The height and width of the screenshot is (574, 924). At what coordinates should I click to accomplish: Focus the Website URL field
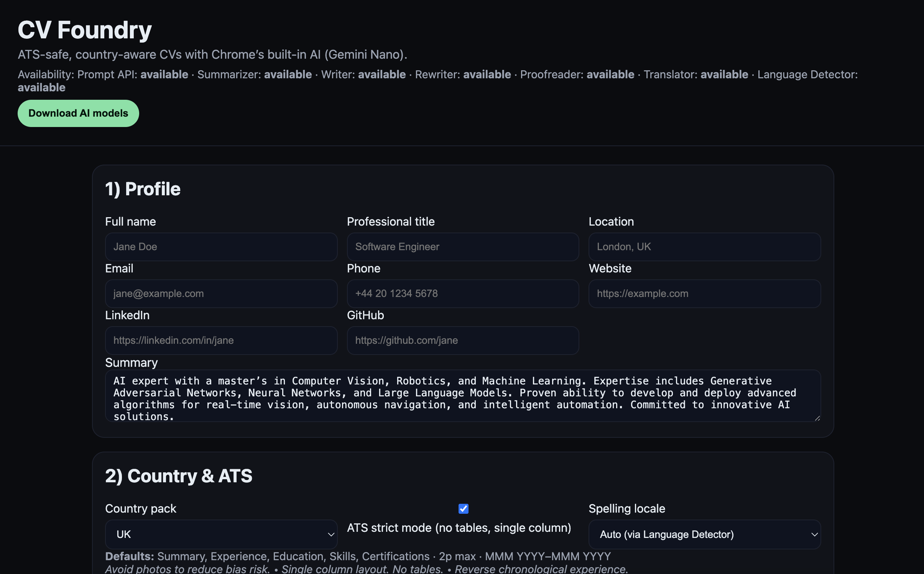704,294
